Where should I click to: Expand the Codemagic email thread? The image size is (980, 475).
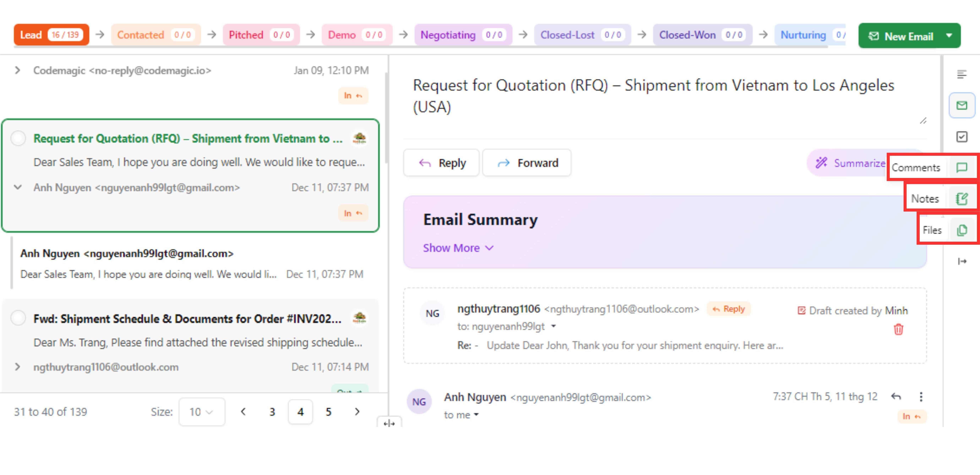click(x=18, y=70)
